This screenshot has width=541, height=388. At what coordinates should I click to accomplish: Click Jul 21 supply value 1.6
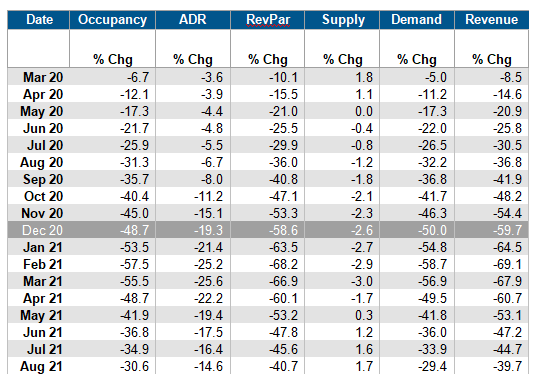pos(364,349)
